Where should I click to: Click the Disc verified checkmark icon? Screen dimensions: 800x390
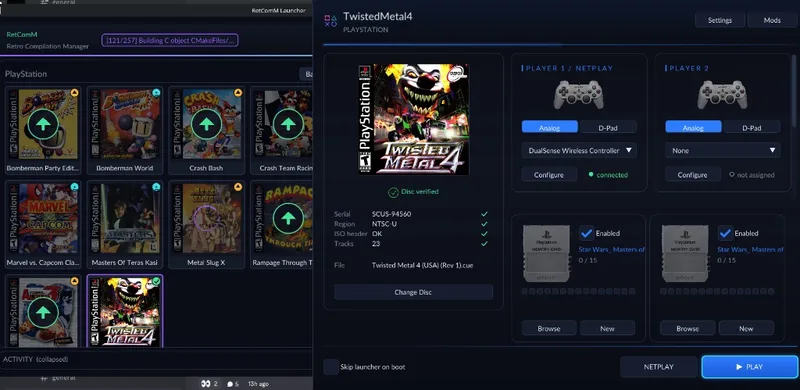[393, 192]
